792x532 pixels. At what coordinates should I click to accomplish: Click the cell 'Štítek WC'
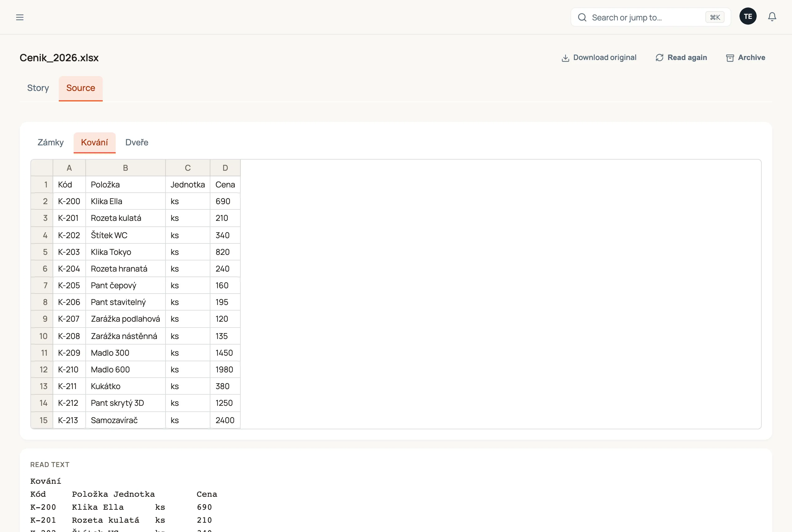pos(126,235)
